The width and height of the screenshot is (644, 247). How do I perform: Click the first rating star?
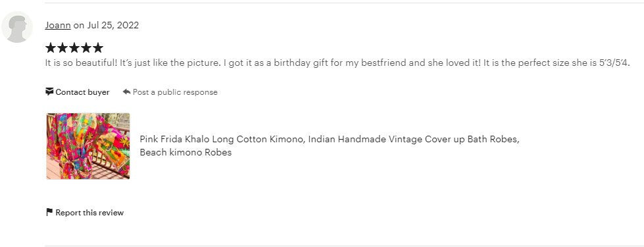pyautogui.click(x=51, y=47)
